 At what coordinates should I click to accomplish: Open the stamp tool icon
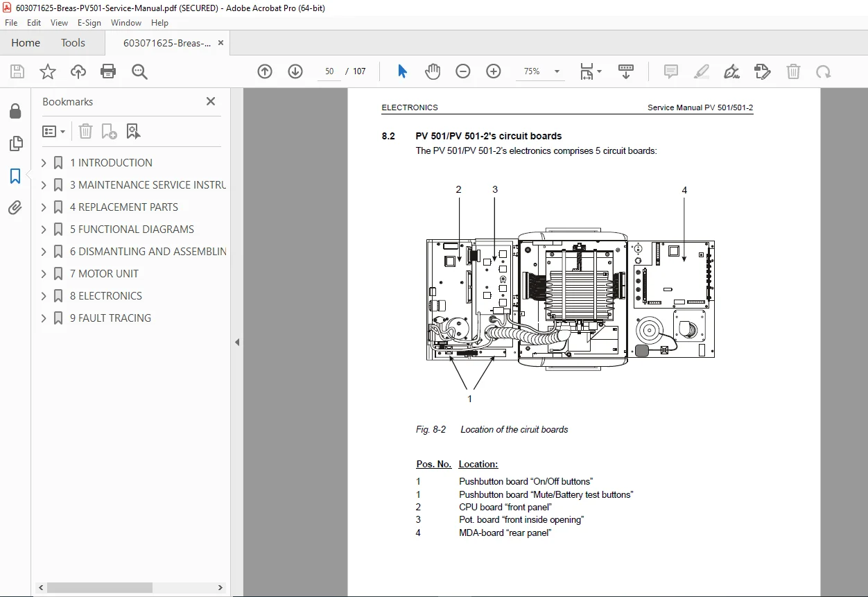coord(763,71)
